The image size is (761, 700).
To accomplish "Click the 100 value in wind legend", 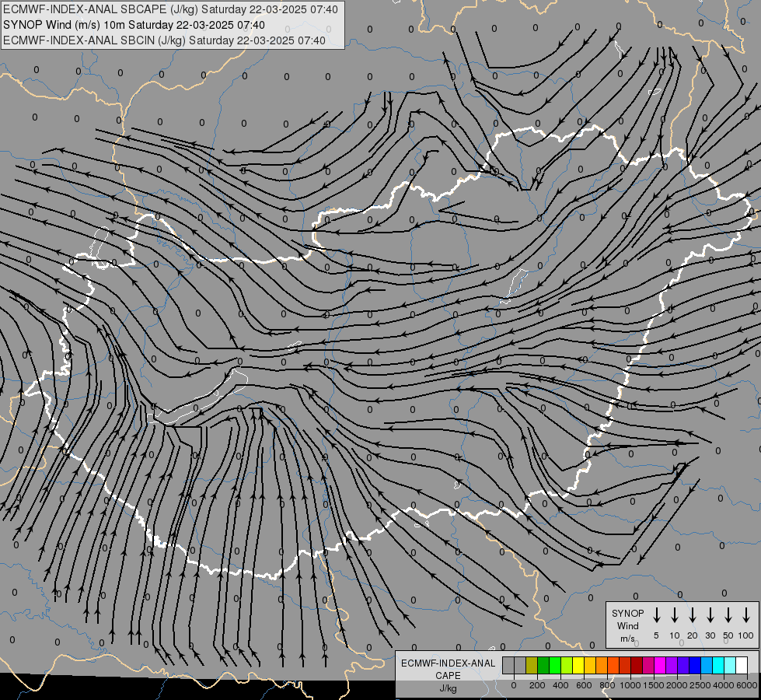I will pos(746,635).
